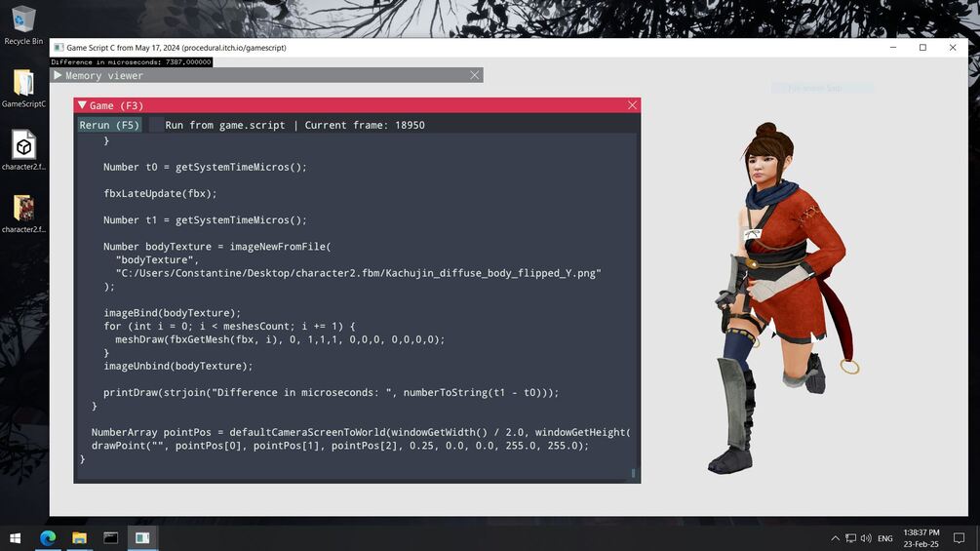Open the clock showing 1:38:37 PM
This screenshot has width=980, height=551.
pyautogui.click(x=921, y=538)
